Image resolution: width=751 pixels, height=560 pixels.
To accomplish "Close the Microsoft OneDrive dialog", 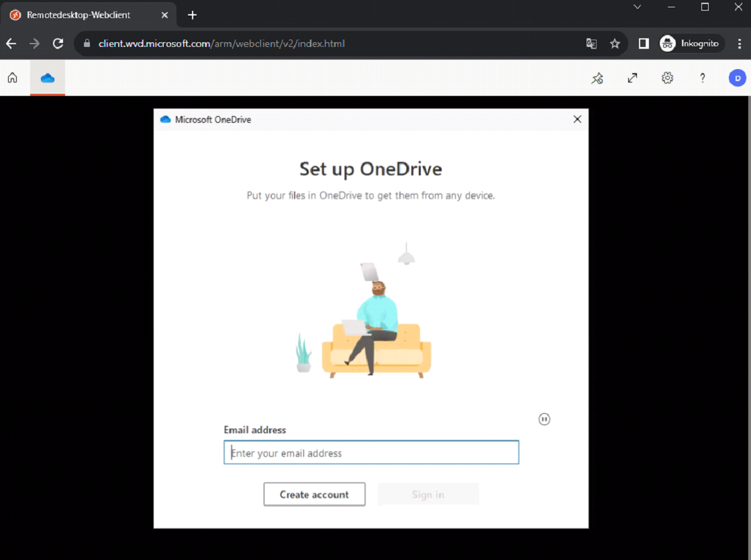I will 577,119.
